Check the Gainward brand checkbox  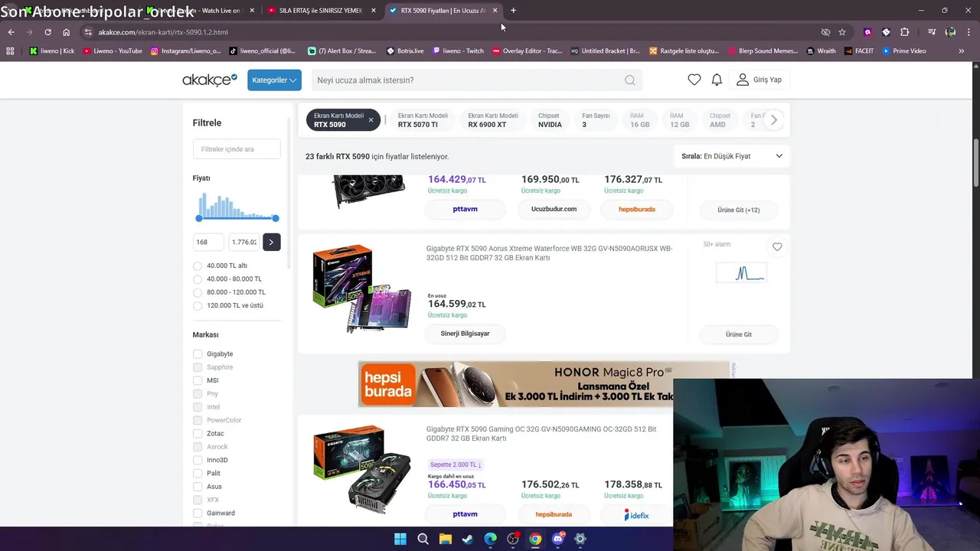point(198,514)
